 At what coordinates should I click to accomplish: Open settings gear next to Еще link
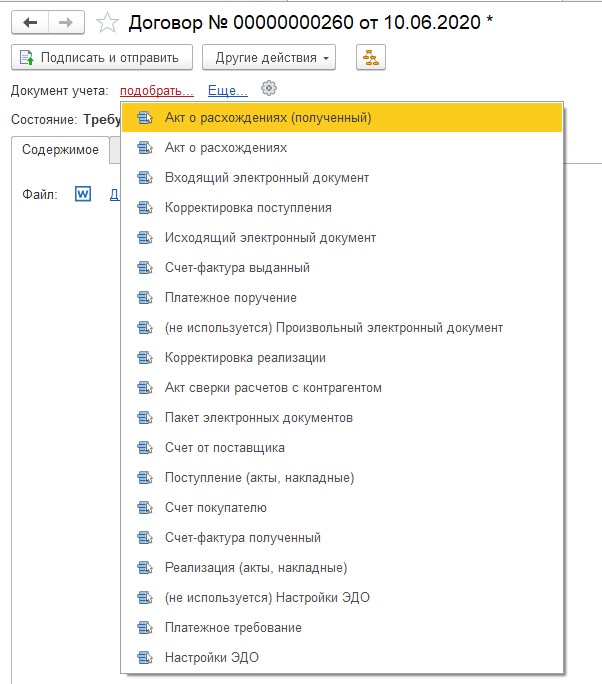point(269,89)
